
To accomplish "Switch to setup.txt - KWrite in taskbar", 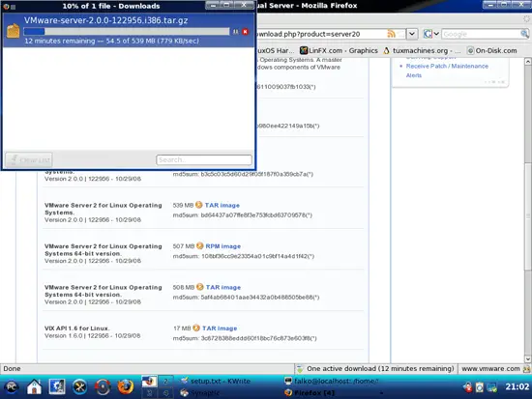I will (x=216, y=381).
